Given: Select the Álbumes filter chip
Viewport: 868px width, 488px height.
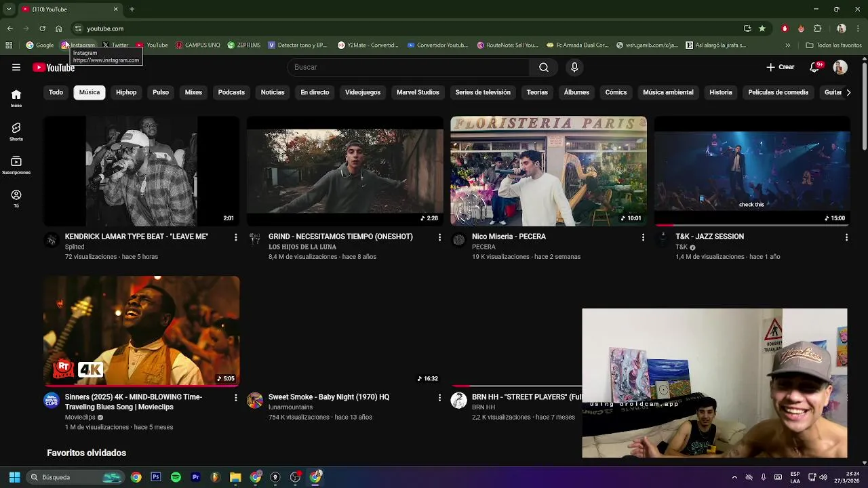Looking at the screenshot, I should 576,92.
